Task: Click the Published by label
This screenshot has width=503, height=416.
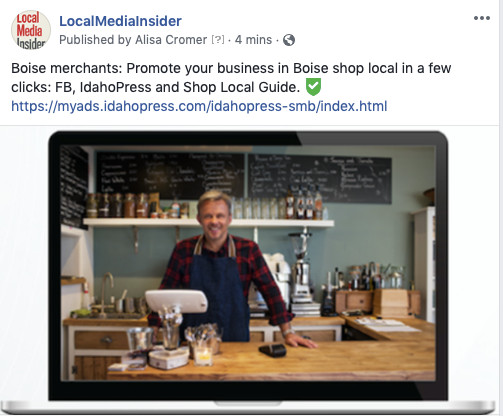Action: click(x=95, y=40)
